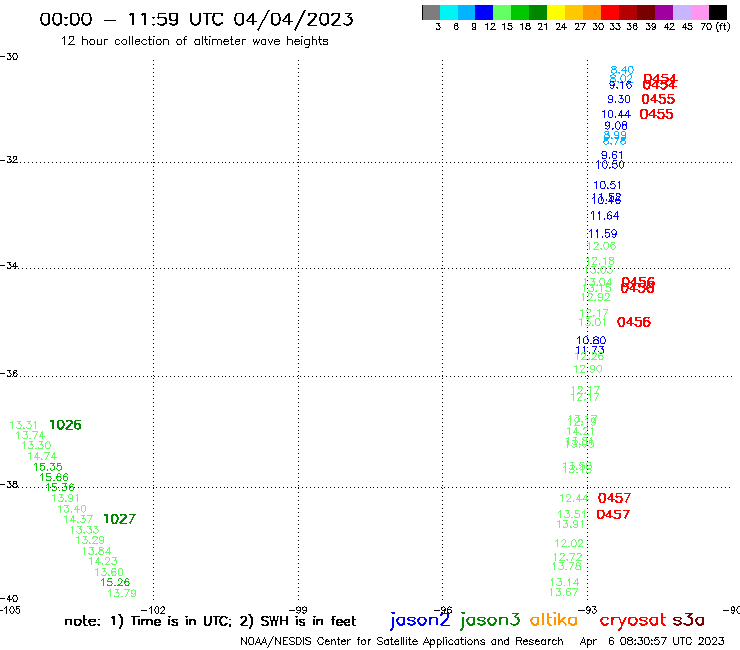Screen dimensions: 740x650
Task: Click the jason3 satellite label
Action: point(490,621)
